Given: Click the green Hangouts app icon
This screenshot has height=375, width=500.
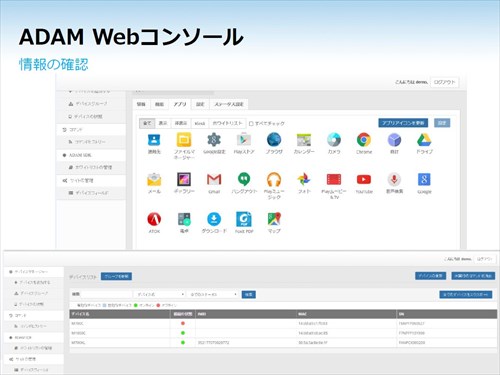Looking at the screenshot, I should pyautogui.click(x=244, y=180).
